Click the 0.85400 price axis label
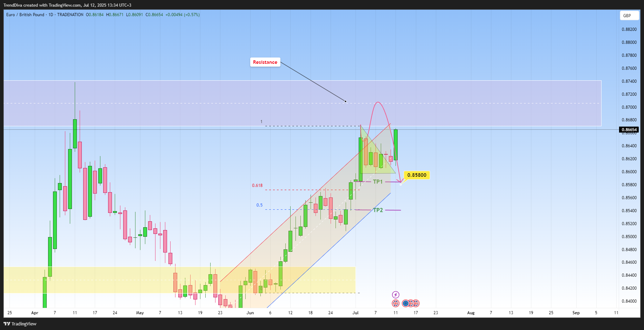Viewport: 644px width, 330px height. click(x=629, y=211)
